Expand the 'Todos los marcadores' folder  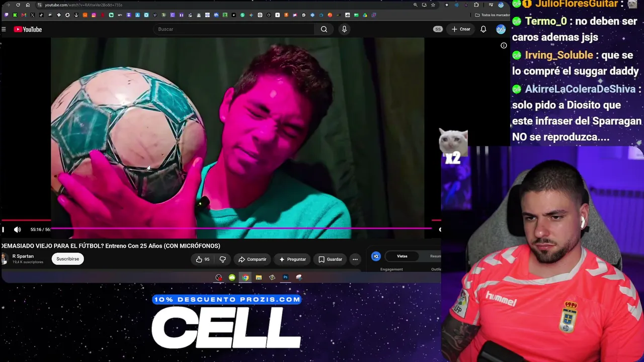point(493,15)
